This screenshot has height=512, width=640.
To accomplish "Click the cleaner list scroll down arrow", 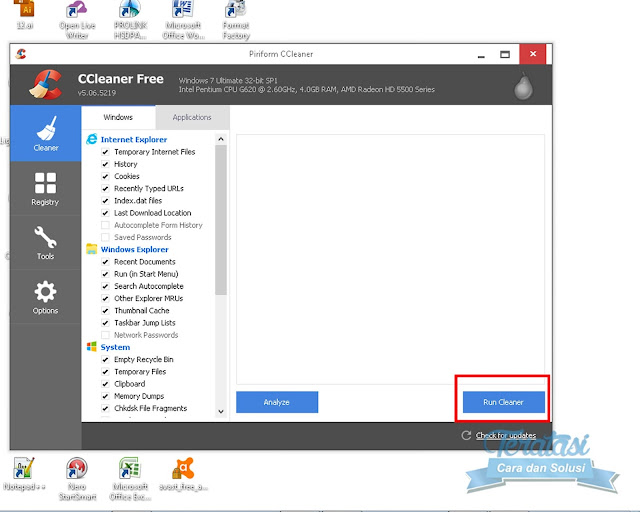I will [x=221, y=411].
